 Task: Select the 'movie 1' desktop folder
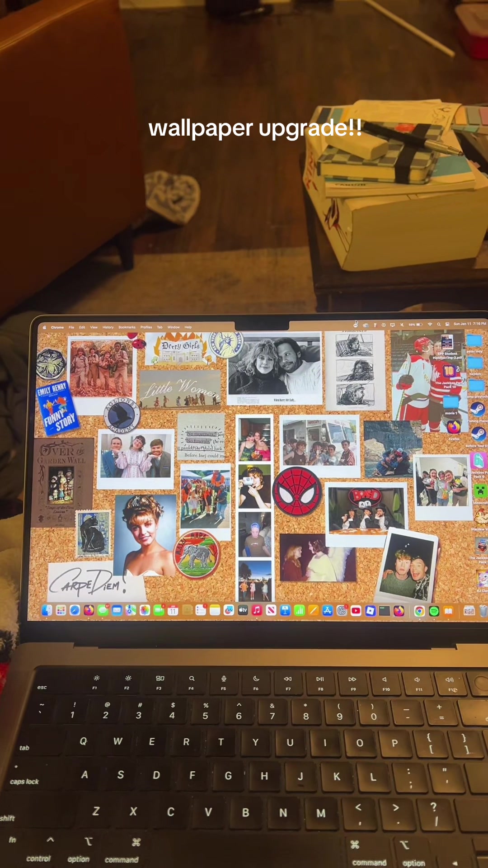pyautogui.click(x=450, y=405)
